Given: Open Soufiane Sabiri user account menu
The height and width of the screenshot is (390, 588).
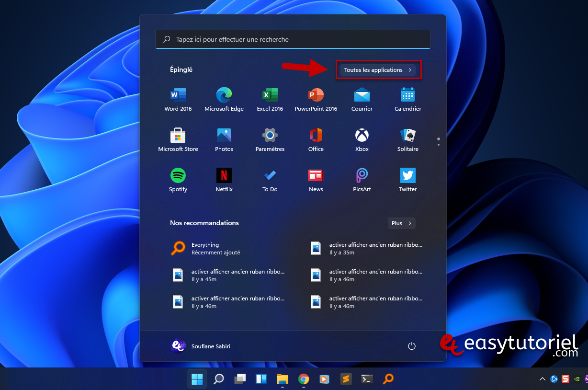Looking at the screenshot, I should tap(201, 346).
